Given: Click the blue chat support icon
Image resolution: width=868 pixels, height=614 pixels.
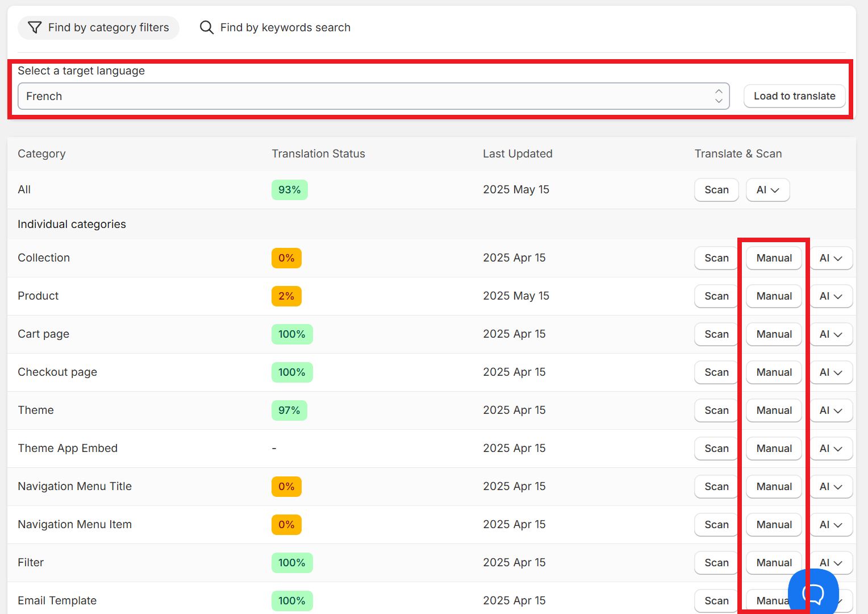Looking at the screenshot, I should click(x=813, y=592).
